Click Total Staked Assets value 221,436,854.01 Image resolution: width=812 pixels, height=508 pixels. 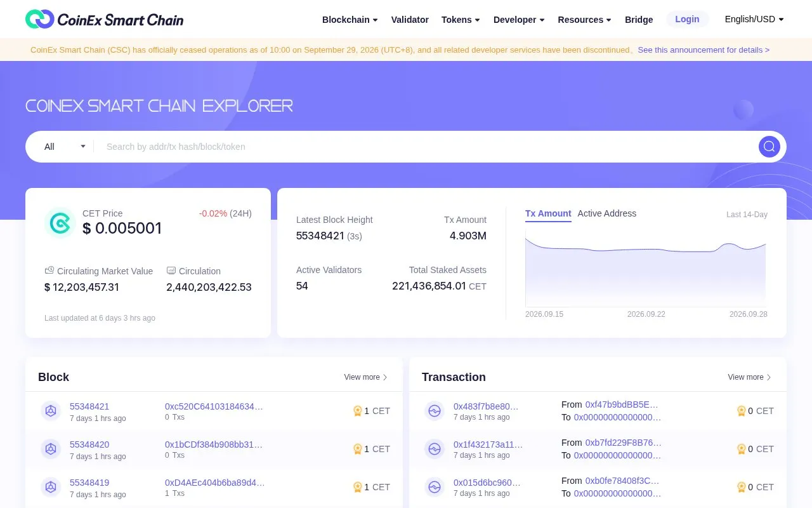429,286
